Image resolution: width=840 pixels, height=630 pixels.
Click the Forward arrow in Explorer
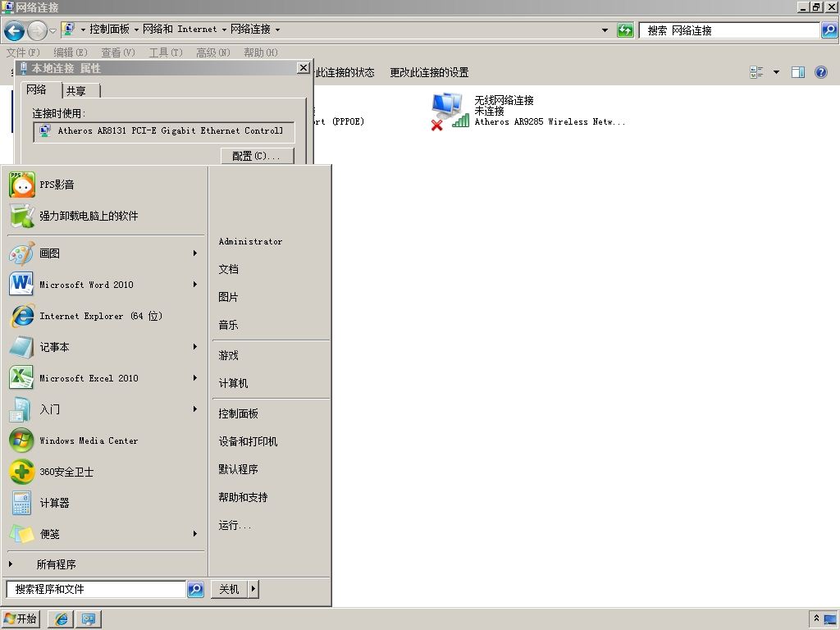37,30
